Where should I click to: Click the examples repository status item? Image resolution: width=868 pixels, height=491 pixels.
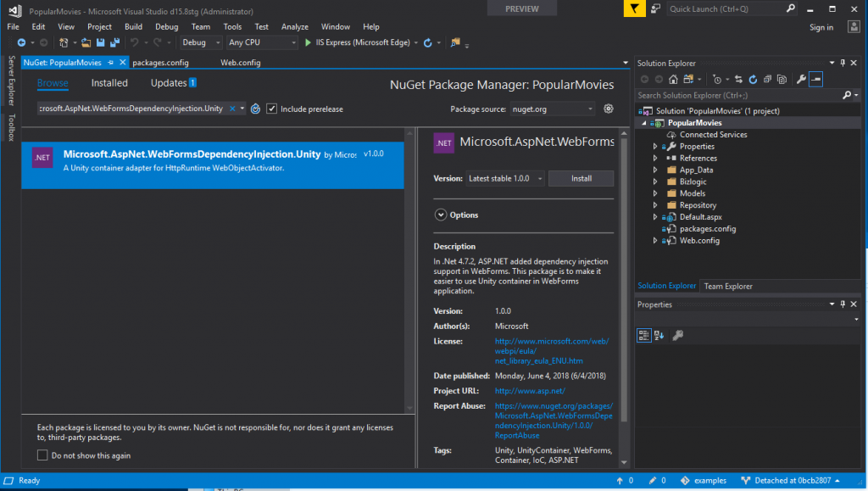click(703, 481)
